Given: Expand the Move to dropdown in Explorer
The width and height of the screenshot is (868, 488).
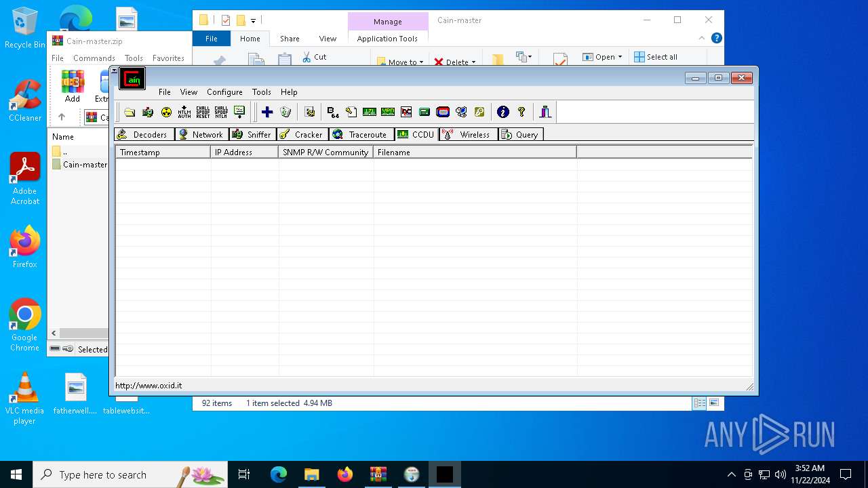Looking at the screenshot, I should point(400,62).
